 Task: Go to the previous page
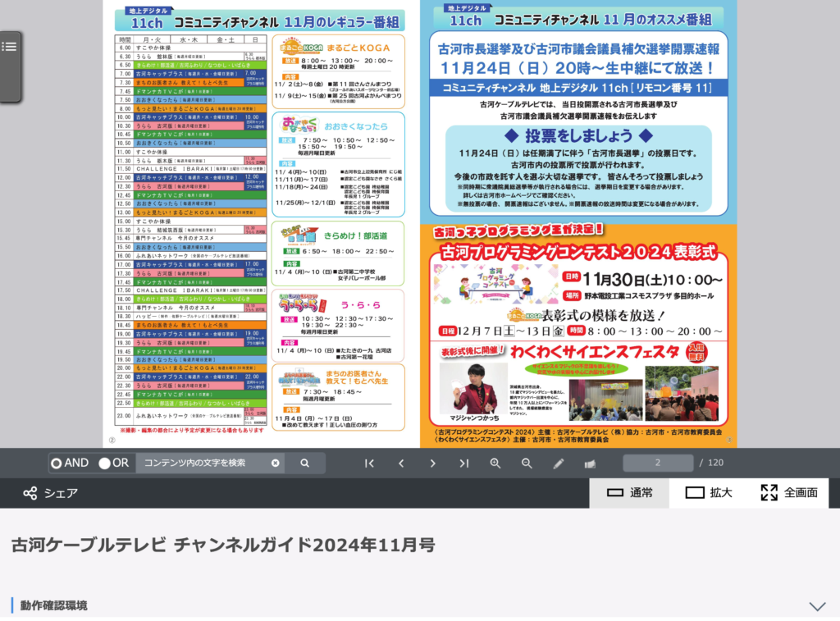pyautogui.click(x=401, y=463)
